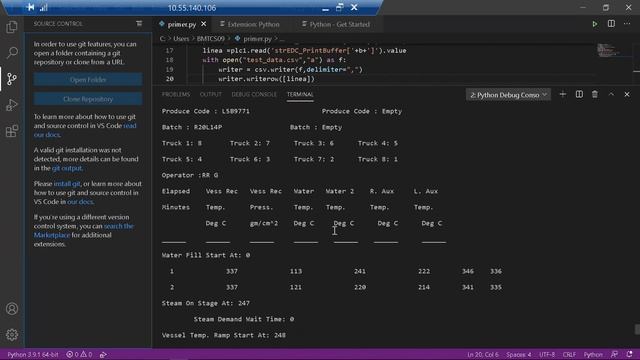
Task: Open editor More Actions ellipsis
Action: click(x=627, y=24)
